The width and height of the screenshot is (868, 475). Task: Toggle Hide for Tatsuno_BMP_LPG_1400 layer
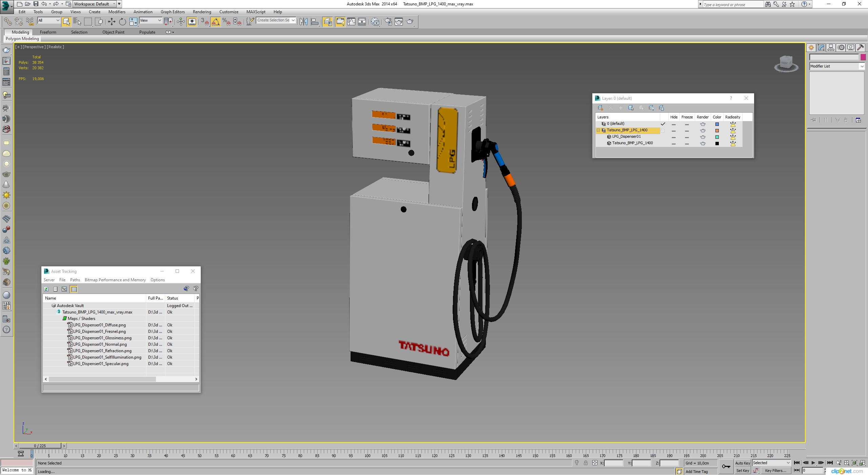(674, 131)
